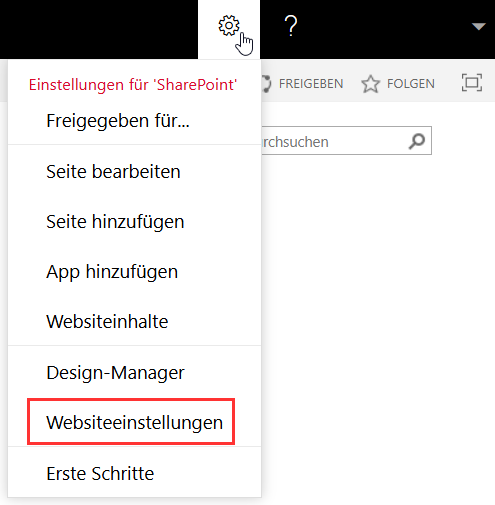Click the FOLGEN star button
The width and height of the screenshot is (495, 505).
[x=398, y=84]
